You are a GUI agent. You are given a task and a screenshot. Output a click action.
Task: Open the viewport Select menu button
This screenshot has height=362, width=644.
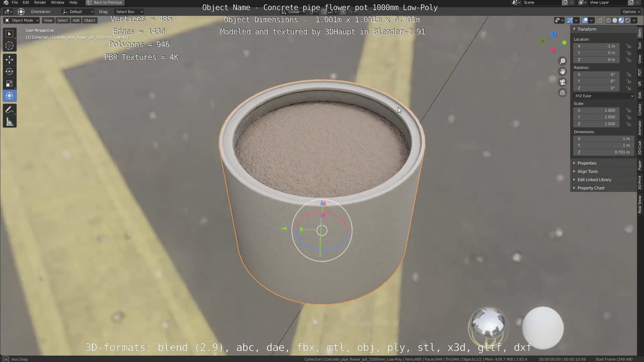pyautogui.click(x=62, y=20)
